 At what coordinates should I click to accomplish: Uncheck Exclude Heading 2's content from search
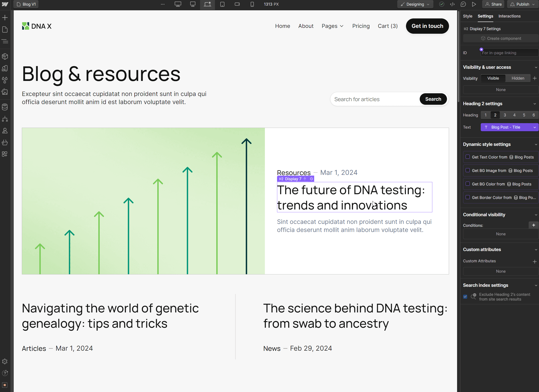[x=465, y=297]
